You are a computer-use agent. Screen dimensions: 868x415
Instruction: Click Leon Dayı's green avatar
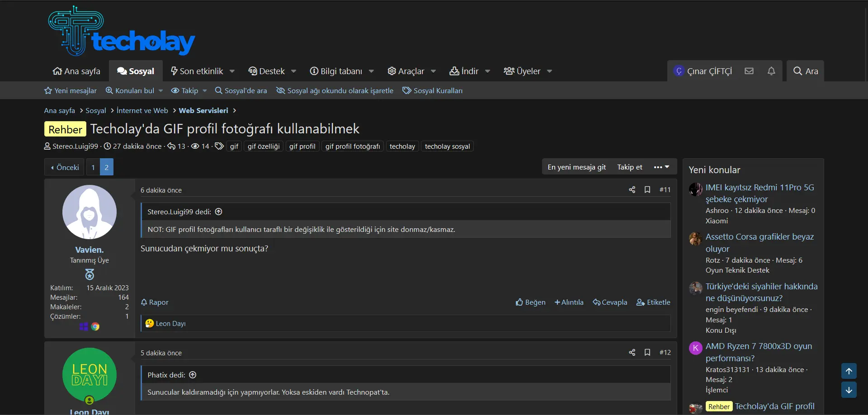click(90, 375)
